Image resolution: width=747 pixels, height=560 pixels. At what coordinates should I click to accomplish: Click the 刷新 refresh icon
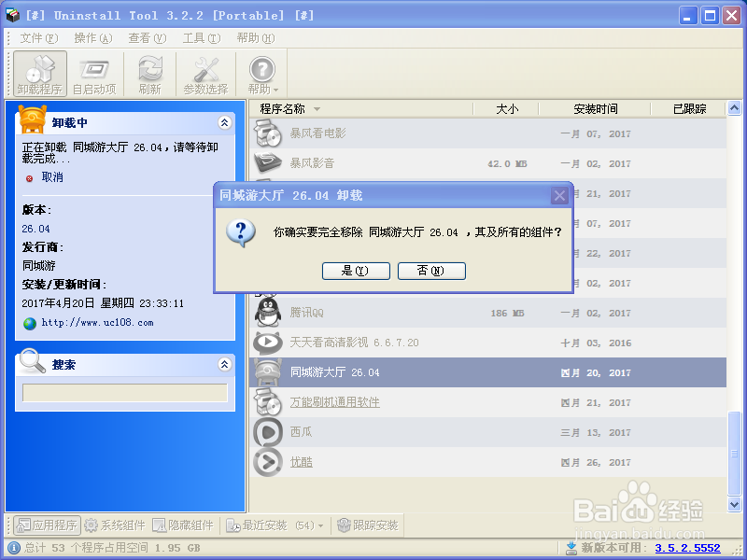point(150,74)
